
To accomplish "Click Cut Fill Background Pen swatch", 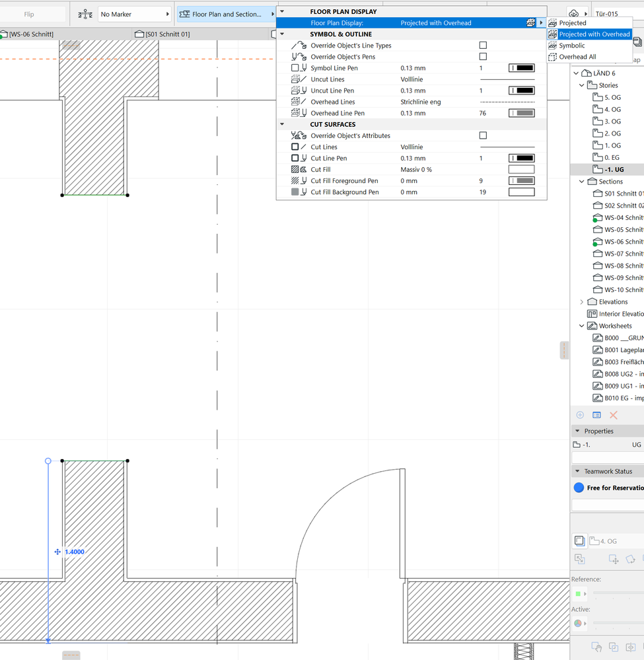I will point(522,192).
